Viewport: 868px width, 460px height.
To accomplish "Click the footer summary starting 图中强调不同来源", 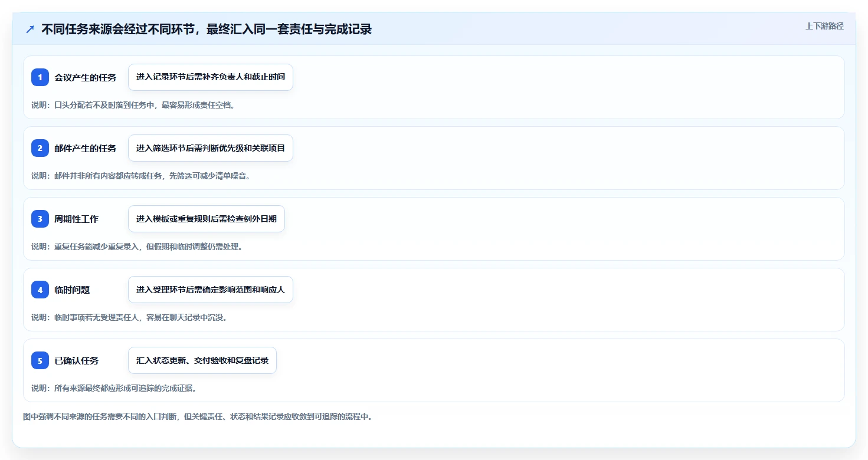I will [198, 416].
